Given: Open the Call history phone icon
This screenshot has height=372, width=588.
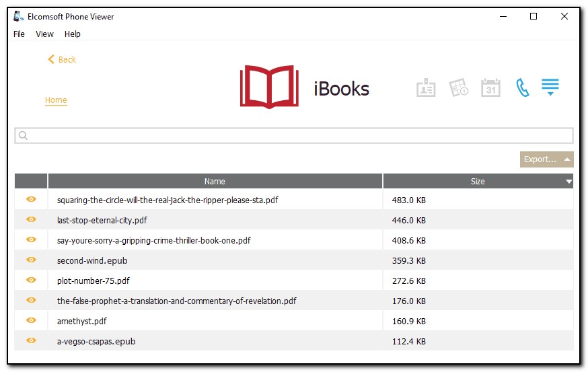Looking at the screenshot, I should [522, 88].
